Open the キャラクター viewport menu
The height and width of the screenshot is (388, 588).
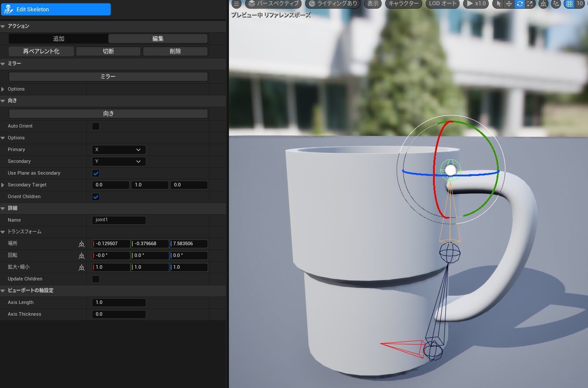(403, 3)
